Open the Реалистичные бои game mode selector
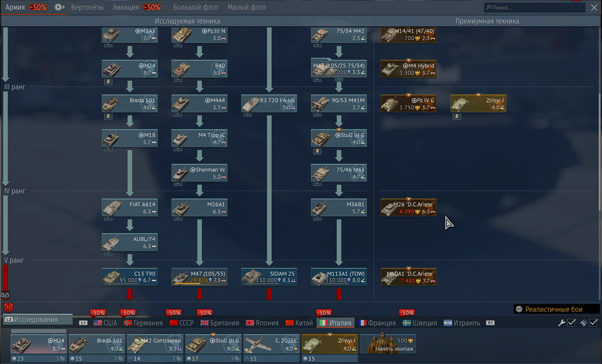Screen dimensions: 602x364 click(x=557, y=309)
